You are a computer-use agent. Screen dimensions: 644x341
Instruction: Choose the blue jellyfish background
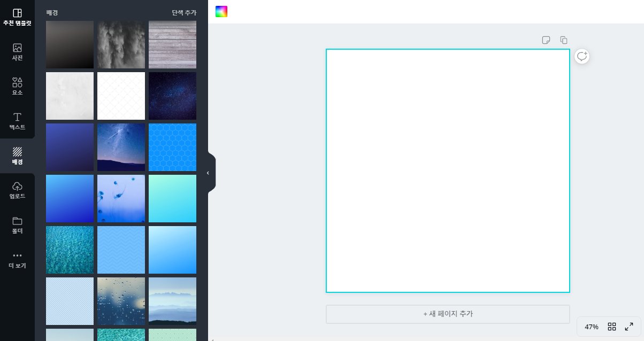click(x=121, y=198)
